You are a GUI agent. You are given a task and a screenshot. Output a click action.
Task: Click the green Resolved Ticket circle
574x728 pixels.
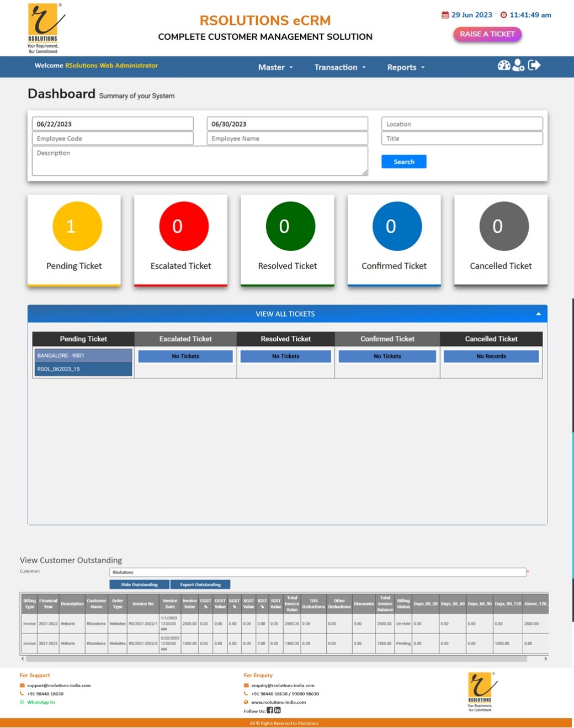tap(290, 226)
